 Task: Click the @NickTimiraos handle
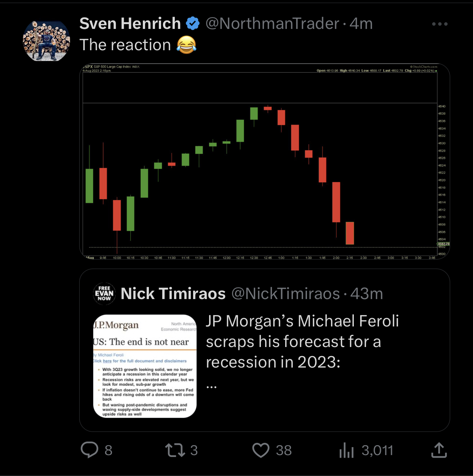pyautogui.click(x=286, y=294)
